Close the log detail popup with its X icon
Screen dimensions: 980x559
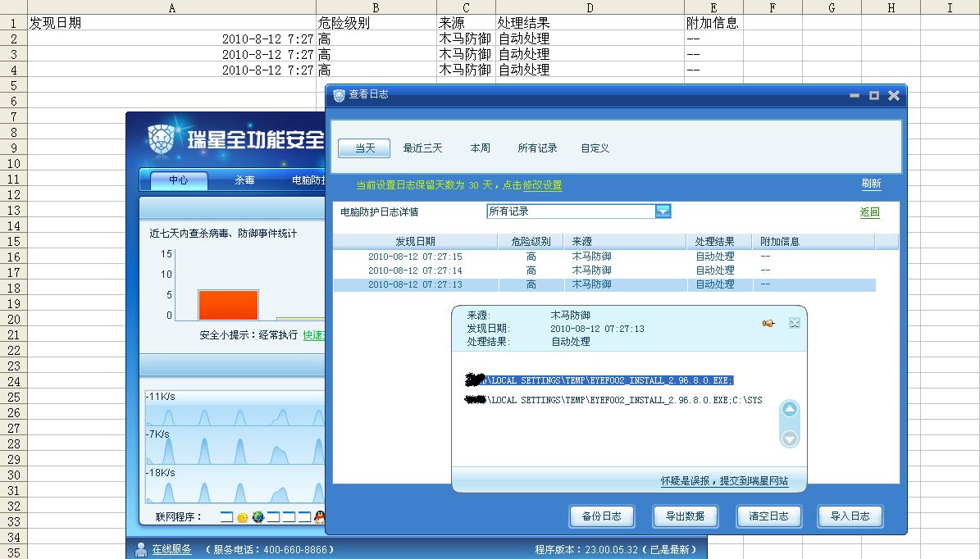pos(795,323)
